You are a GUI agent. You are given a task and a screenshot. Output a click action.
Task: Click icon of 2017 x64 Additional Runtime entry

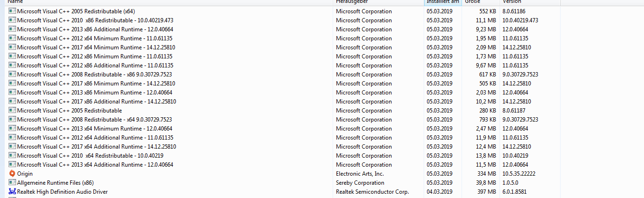click(x=12, y=146)
